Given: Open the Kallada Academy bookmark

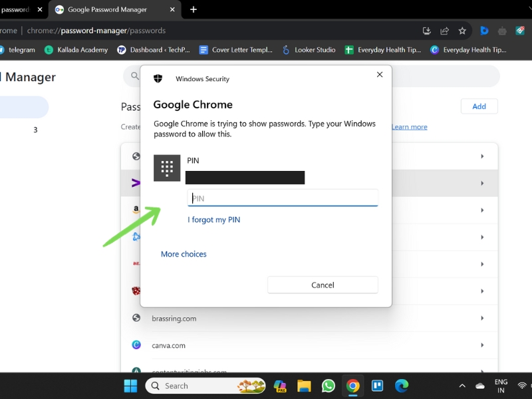Looking at the screenshot, I should click(76, 50).
